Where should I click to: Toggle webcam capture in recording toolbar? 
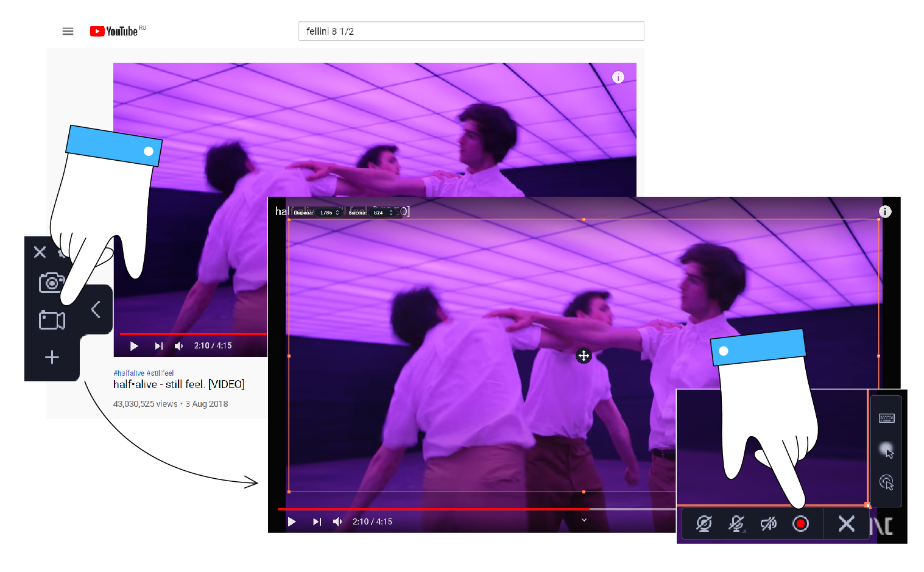(704, 524)
